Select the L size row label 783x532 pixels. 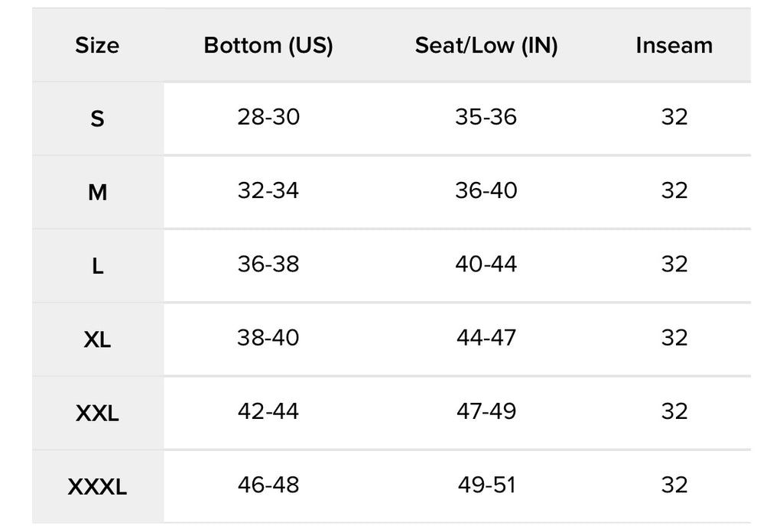coord(97,267)
